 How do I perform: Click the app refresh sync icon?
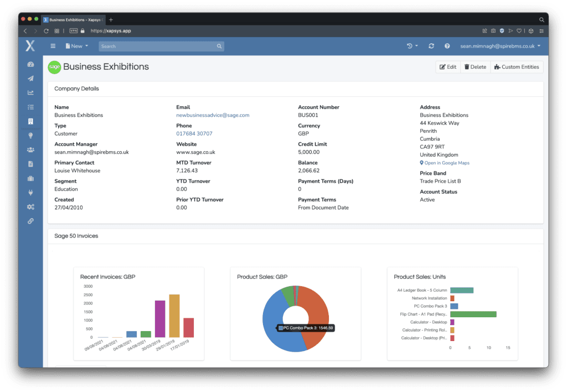431,46
